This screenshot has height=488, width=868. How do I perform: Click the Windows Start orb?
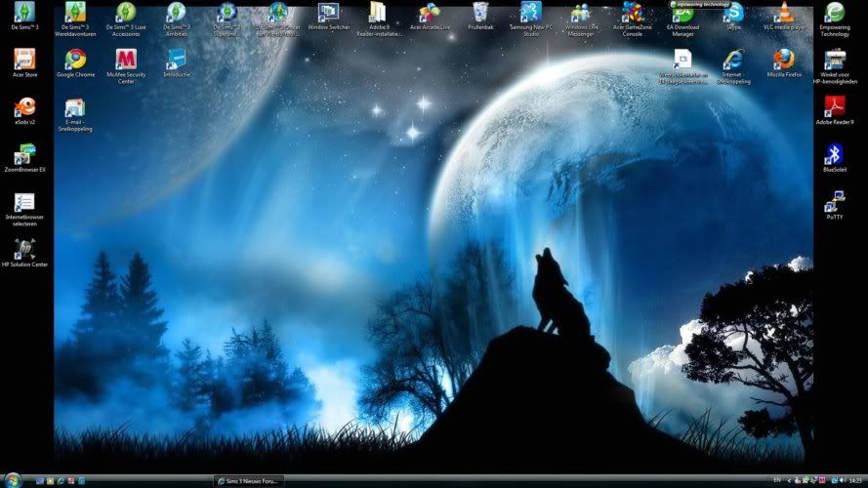click(12, 479)
